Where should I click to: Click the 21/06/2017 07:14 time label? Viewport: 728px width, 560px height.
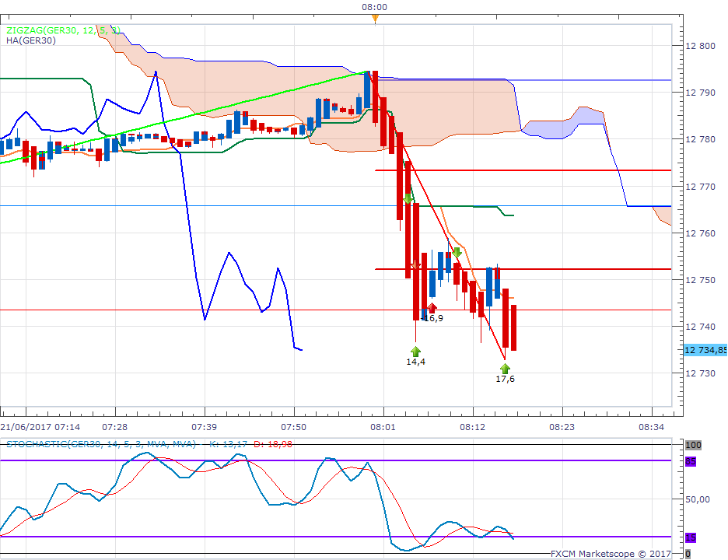(x=40, y=427)
